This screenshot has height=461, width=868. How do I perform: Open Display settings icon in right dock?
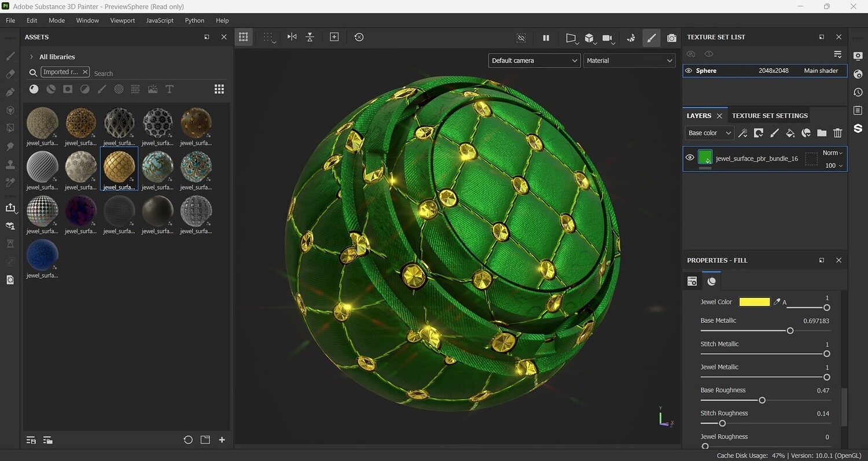(858, 56)
